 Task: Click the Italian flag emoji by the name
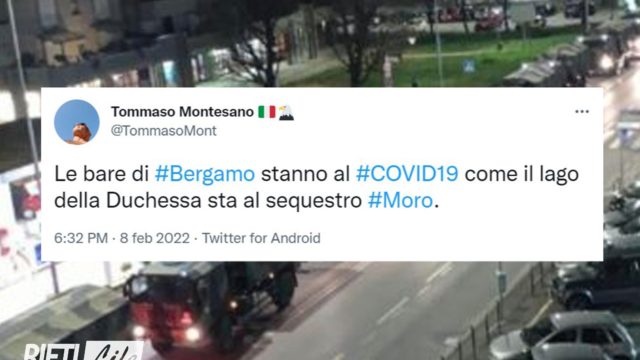(267, 112)
